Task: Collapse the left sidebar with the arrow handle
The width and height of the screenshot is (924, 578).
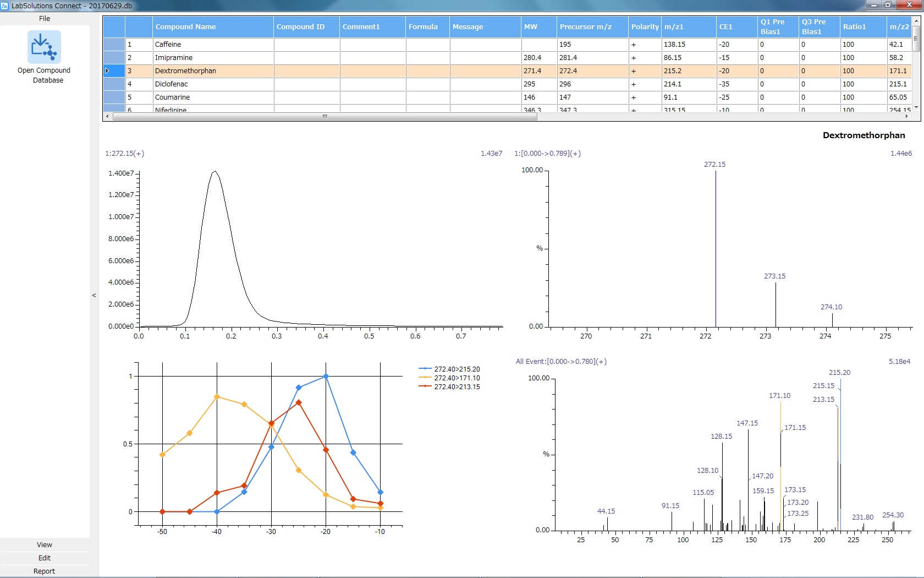Action: coord(94,296)
